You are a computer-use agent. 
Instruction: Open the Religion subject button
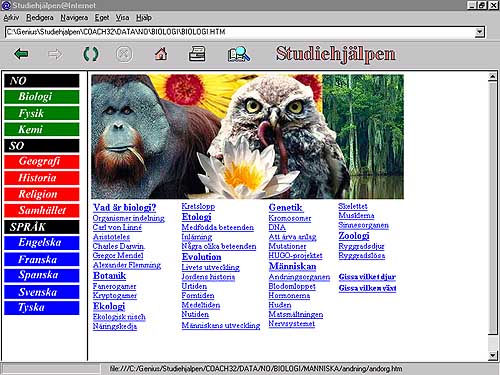click(x=42, y=194)
